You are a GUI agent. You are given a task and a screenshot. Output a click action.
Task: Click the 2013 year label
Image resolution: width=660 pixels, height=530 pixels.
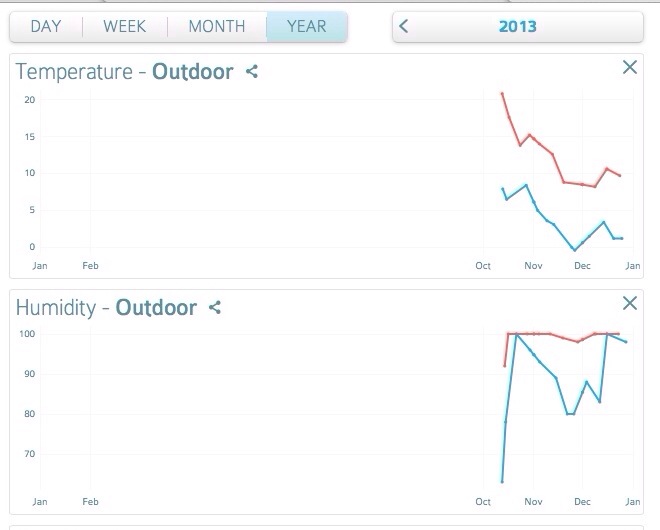517,27
